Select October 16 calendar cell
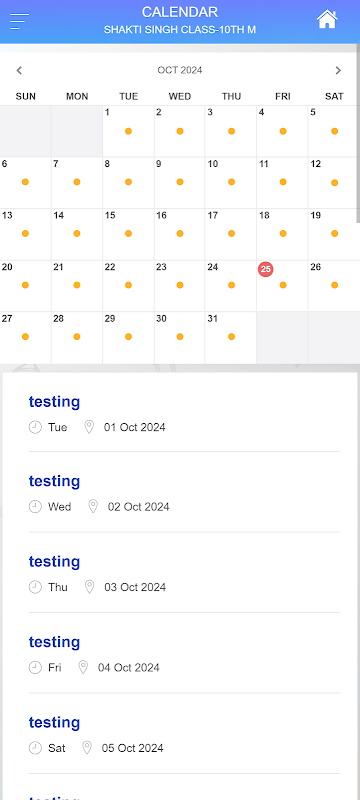Screen dimensions: 360x800 (x=179, y=234)
